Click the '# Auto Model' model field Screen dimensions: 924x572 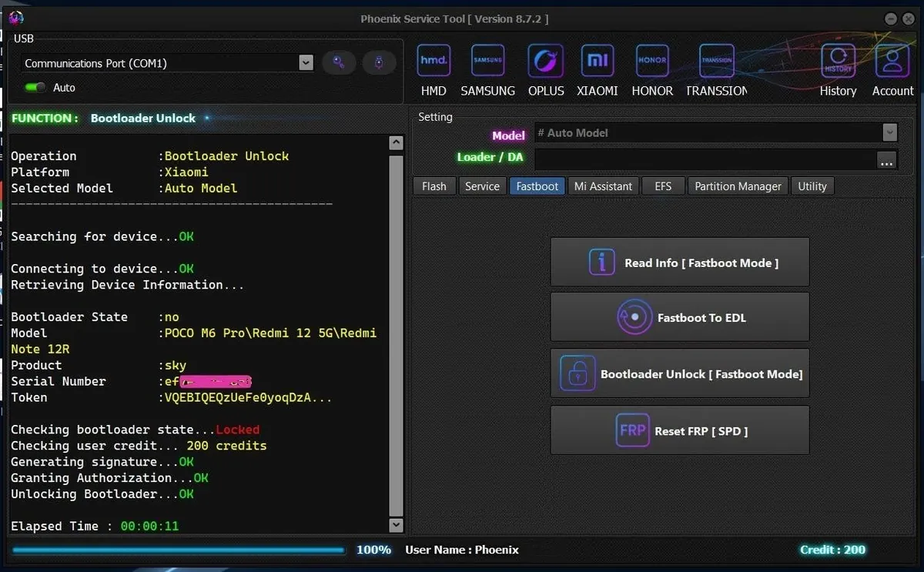[x=708, y=133]
